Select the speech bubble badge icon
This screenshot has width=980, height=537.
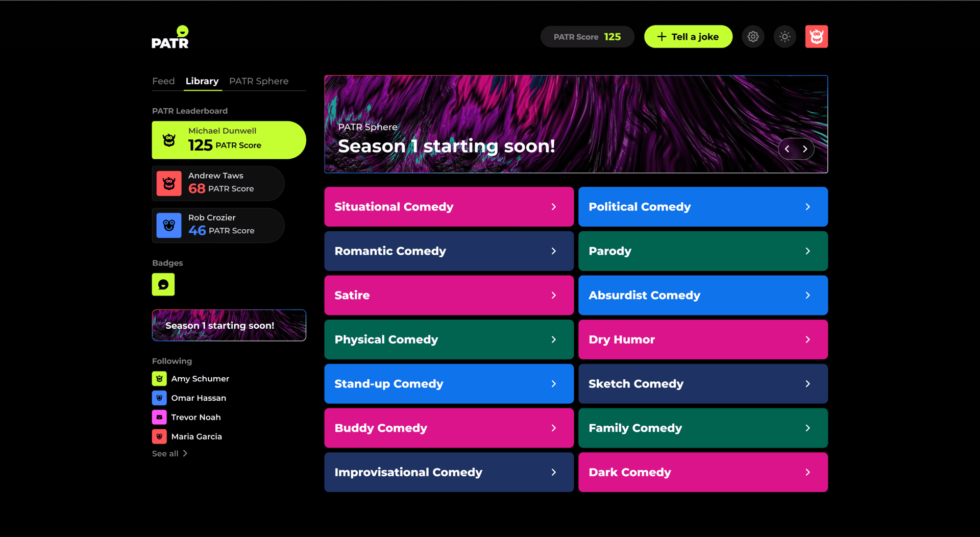point(163,284)
